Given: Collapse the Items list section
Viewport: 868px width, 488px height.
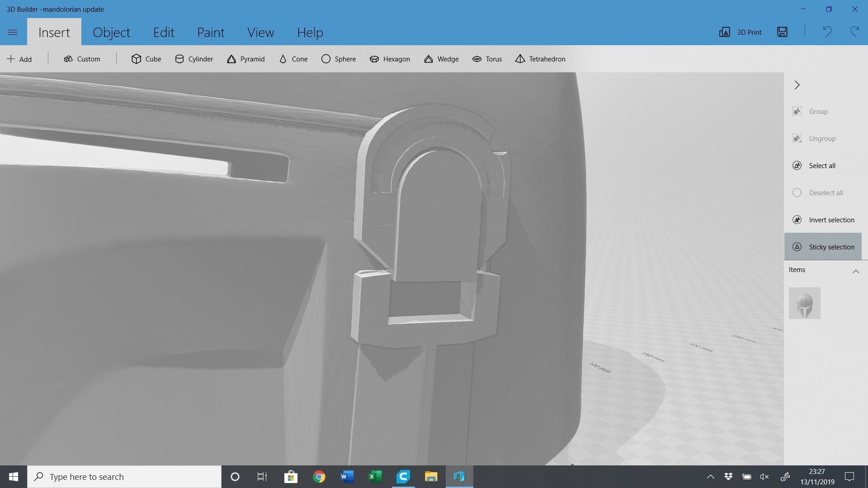Looking at the screenshot, I should pos(856,271).
